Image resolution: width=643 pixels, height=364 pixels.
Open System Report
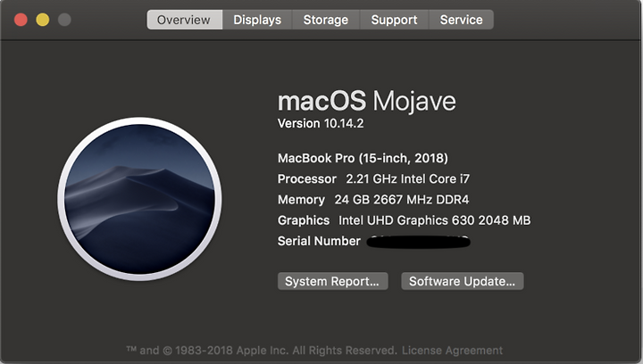tap(332, 281)
